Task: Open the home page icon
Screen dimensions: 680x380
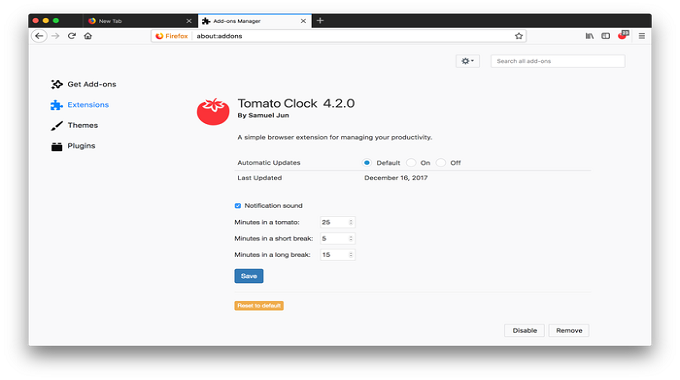Action: [88, 36]
